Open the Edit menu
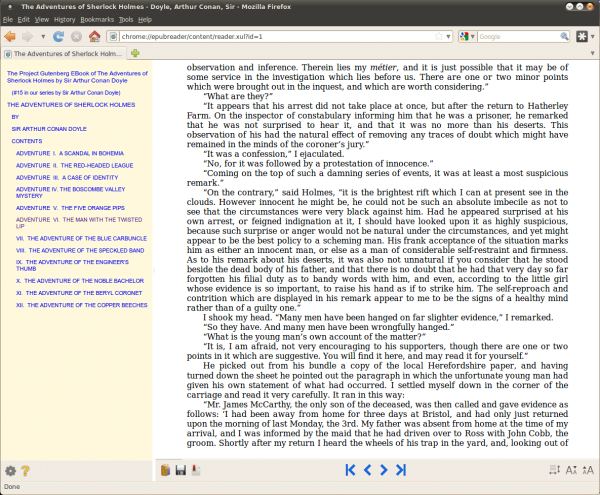This screenshot has width=600, height=495. pos(23,20)
